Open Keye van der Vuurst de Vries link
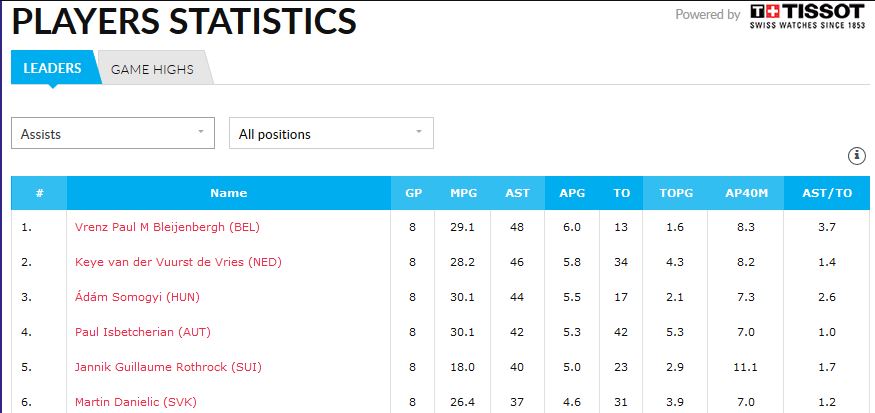Image resolution: width=875 pixels, height=413 pixels. (178, 262)
